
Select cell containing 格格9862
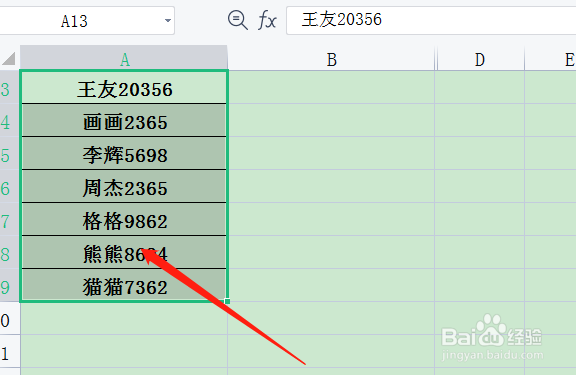click(124, 219)
